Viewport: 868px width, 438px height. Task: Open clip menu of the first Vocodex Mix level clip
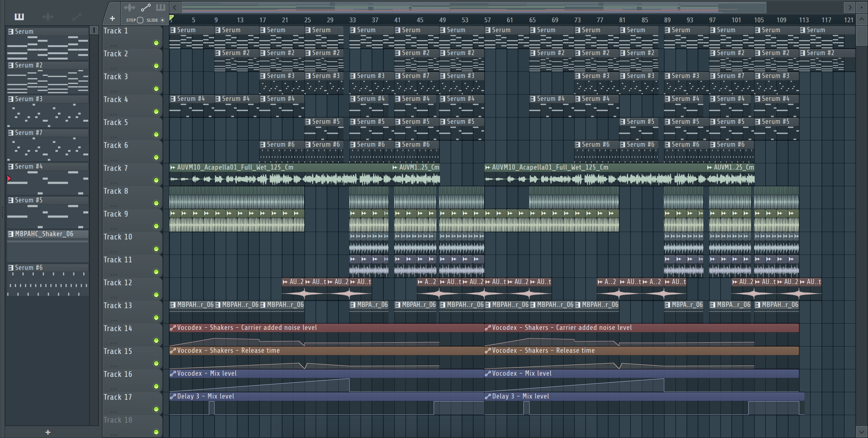173,373
